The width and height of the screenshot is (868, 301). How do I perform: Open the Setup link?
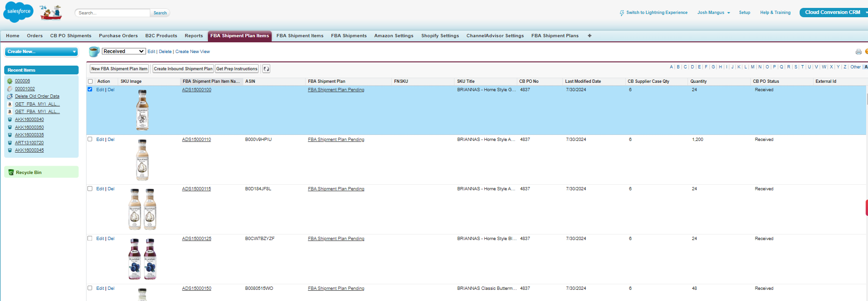click(x=744, y=13)
